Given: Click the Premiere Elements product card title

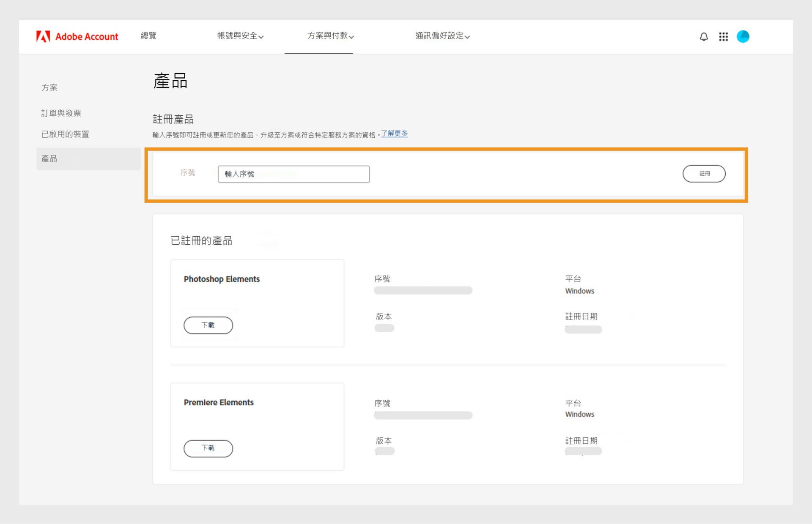Looking at the screenshot, I should coord(219,402).
